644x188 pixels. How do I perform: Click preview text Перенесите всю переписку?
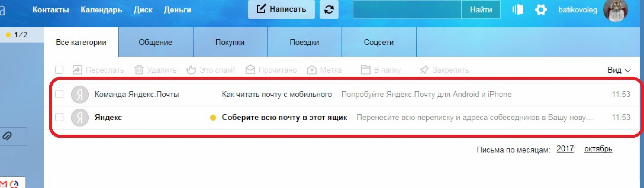[x=475, y=117]
